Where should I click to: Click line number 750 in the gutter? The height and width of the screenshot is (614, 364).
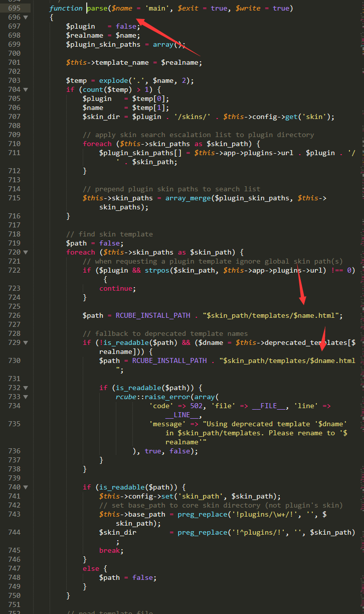pos(15,595)
